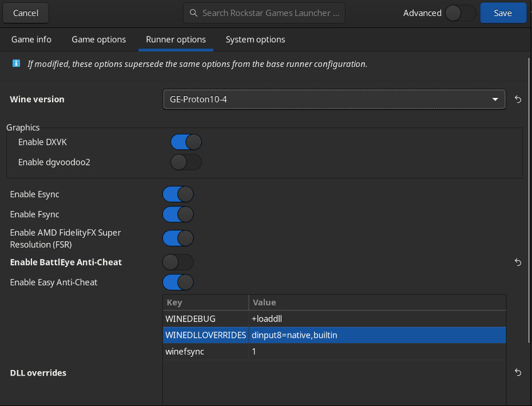This screenshot has width=532, height=406.
Task: Click the vertical scrollbar
Action: (x=529, y=200)
